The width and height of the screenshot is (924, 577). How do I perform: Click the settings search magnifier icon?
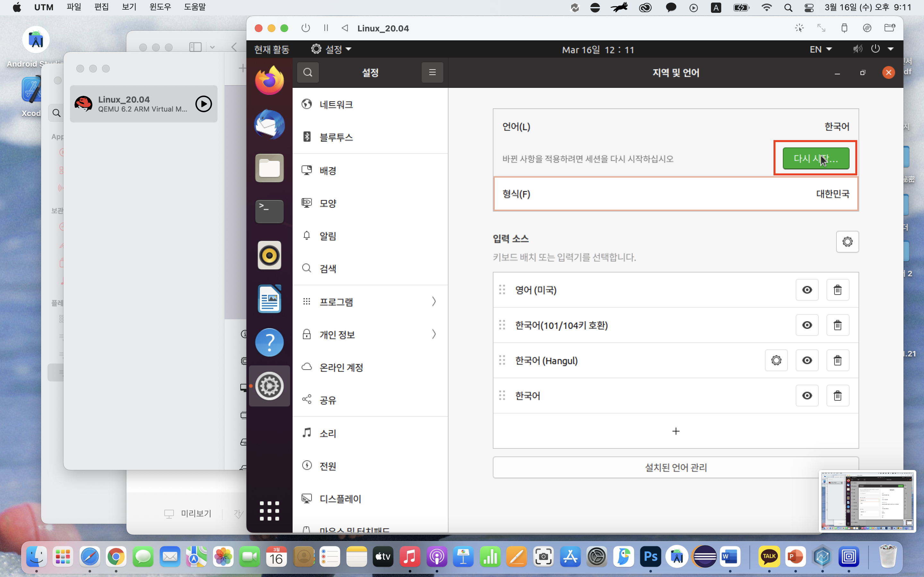tap(308, 72)
